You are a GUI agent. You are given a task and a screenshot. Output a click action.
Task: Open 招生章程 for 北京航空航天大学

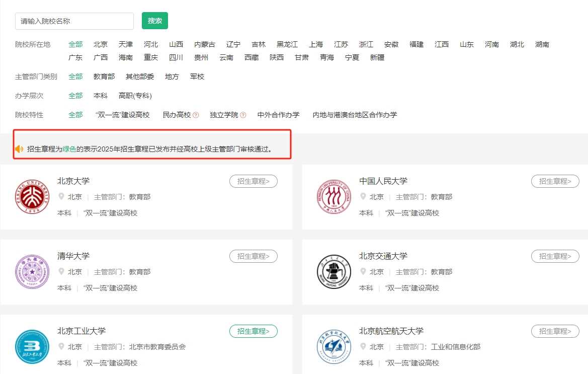pyautogui.click(x=555, y=331)
